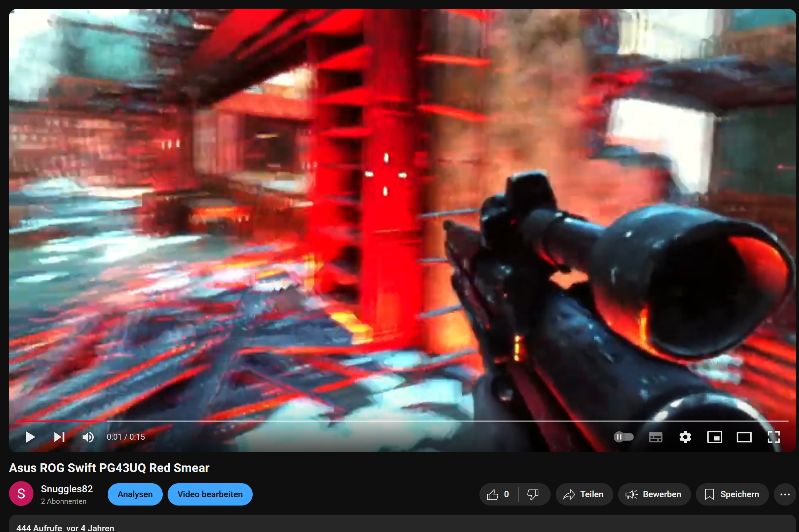
Task: Switch to miniplayer mode
Action: tap(714, 437)
